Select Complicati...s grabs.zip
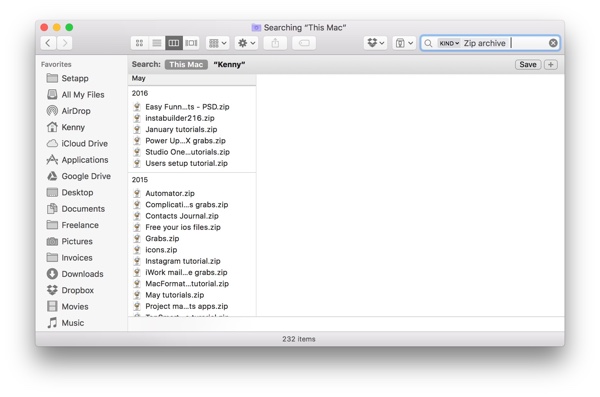Viewport: 600px width, 397px height. pos(187,204)
